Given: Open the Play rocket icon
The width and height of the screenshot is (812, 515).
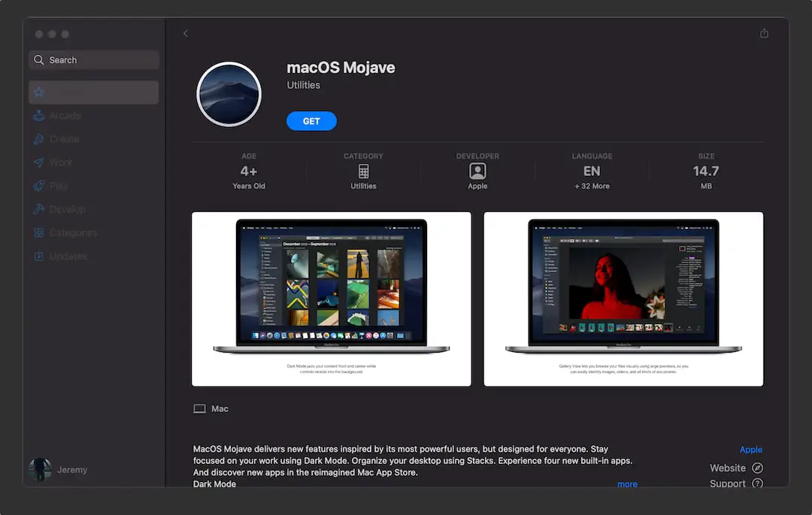Looking at the screenshot, I should point(39,186).
